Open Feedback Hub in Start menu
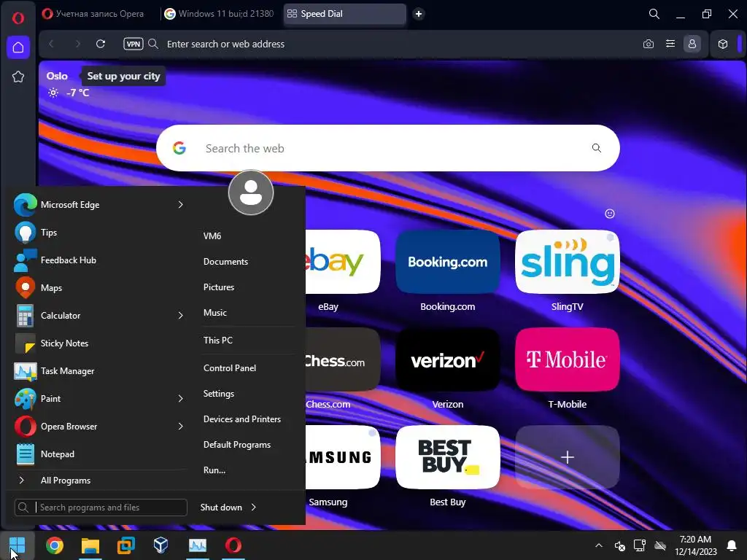747x560 pixels. click(99, 260)
